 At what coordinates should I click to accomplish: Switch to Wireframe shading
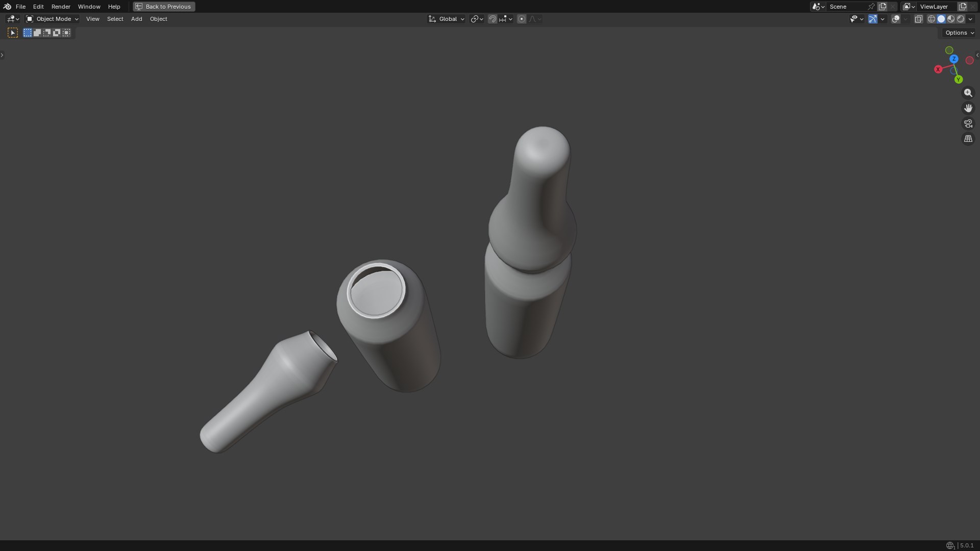(x=932, y=19)
